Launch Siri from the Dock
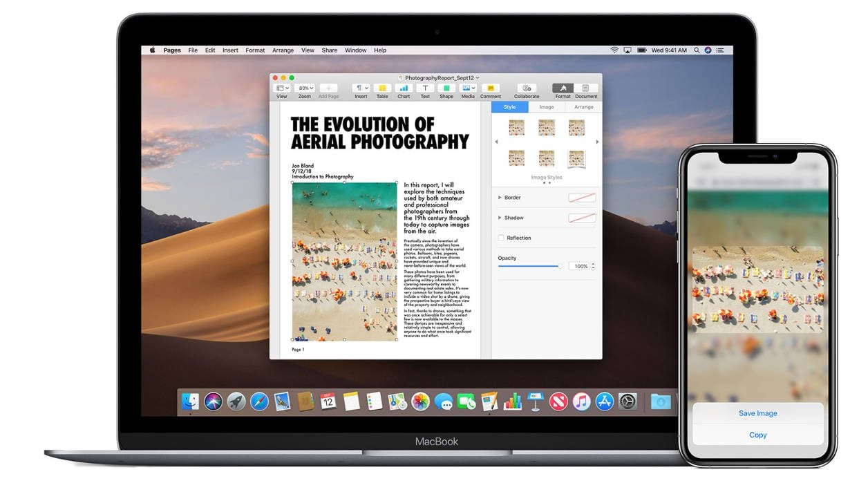Image resolution: width=868 pixels, height=501 pixels. pyautogui.click(x=213, y=401)
